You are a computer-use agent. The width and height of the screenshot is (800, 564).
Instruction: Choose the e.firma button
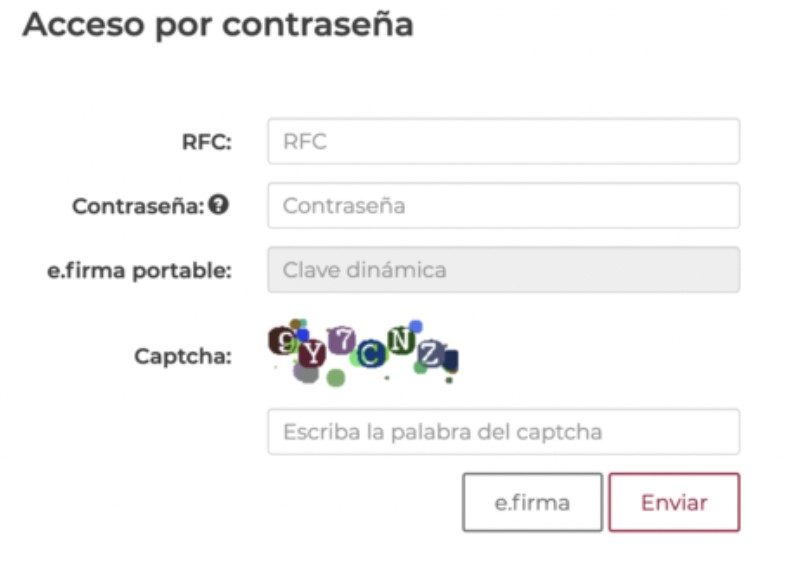click(x=532, y=502)
